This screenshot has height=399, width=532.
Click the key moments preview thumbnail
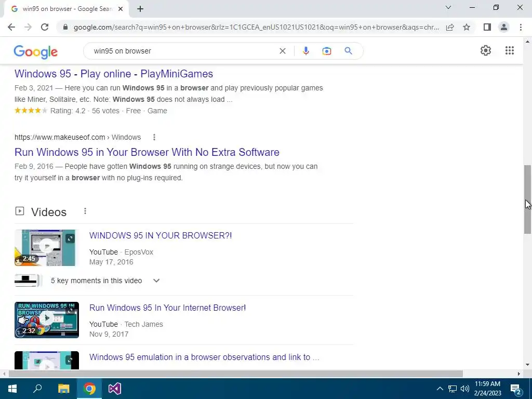coord(28,281)
